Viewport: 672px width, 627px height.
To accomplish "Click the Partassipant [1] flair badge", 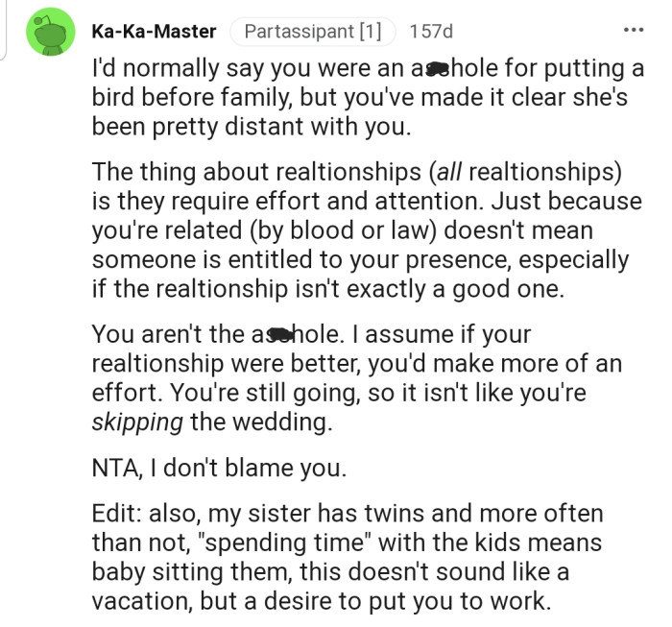I will click(x=311, y=32).
